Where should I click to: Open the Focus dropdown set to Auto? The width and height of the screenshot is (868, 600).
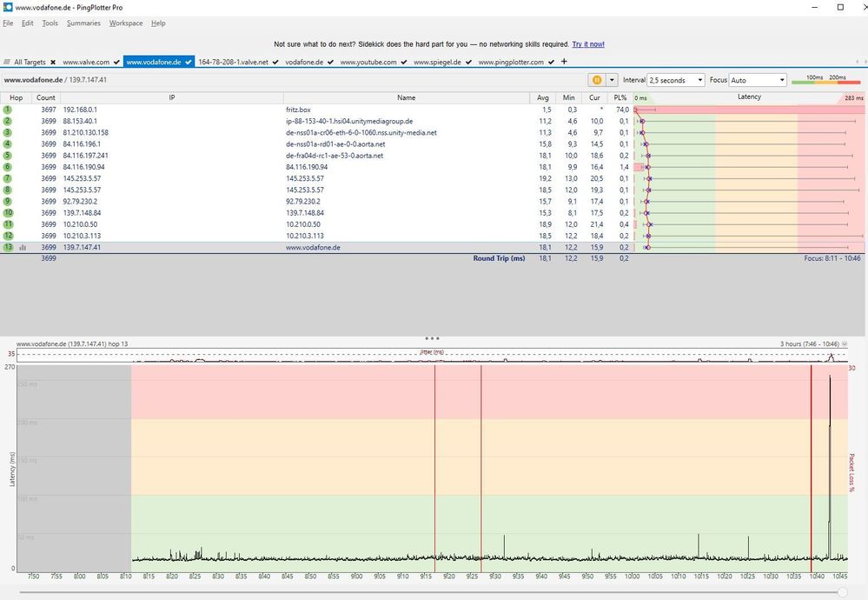[x=758, y=80]
